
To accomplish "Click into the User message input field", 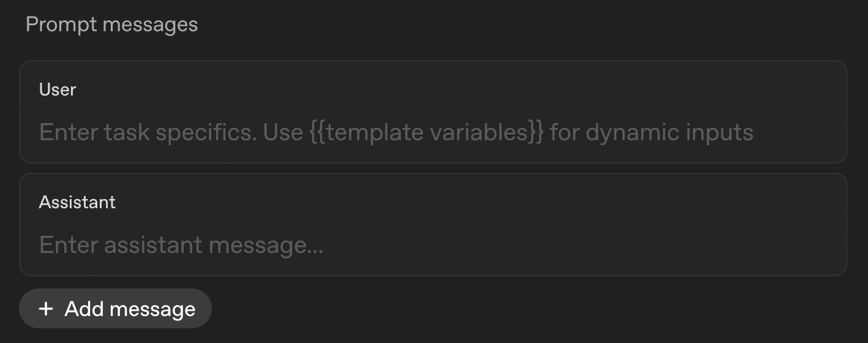I will click(x=395, y=132).
